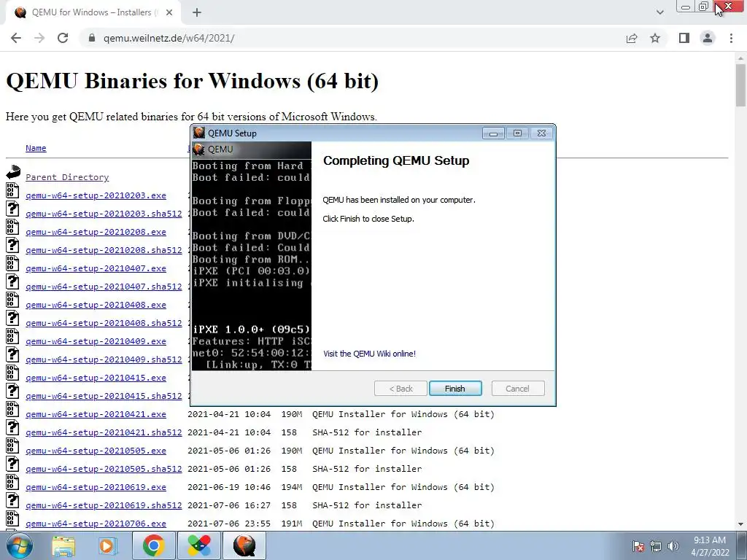Download qemu-w64-setup-20210415.exe
747x560 pixels.
(x=96, y=378)
